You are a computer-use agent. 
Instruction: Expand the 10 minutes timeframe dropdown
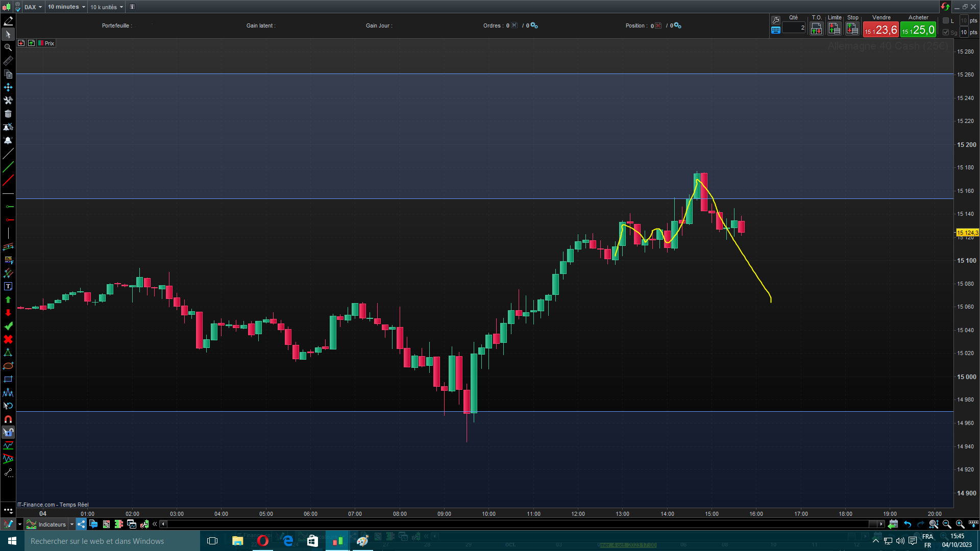tap(66, 7)
